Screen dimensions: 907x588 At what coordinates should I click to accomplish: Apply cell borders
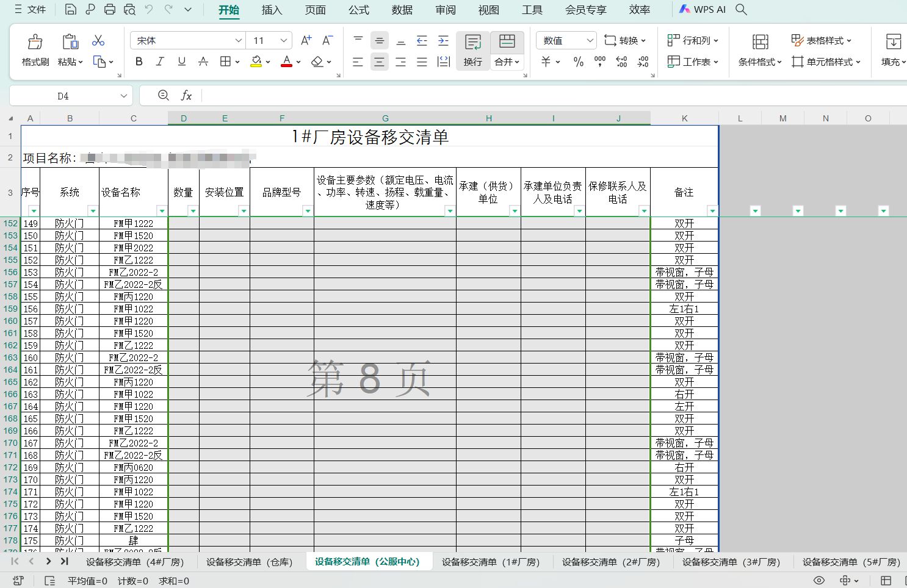click(225, 62)
